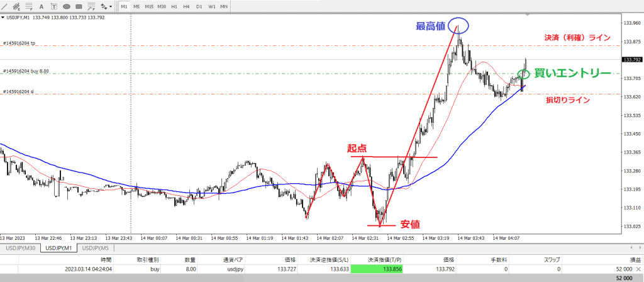
Task: Enable the H4 timeframe button
Action: [187, 6]
